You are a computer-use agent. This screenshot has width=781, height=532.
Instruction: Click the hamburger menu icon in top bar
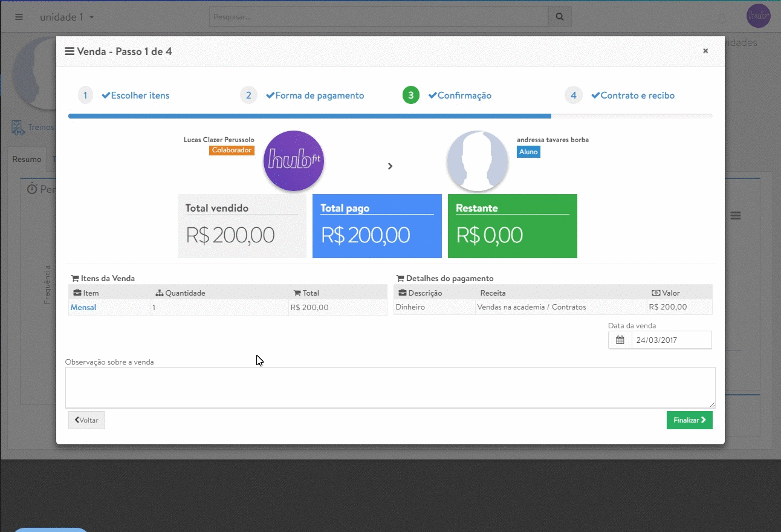pyautogui.click(x=19, y=17)
